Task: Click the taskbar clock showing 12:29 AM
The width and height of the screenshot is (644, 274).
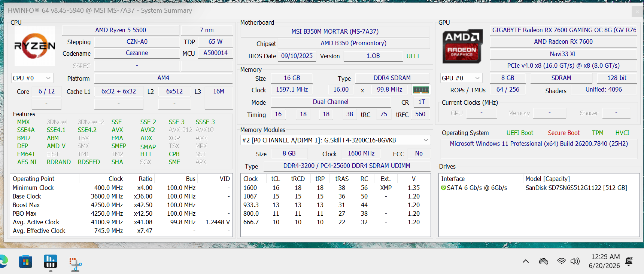Action: pos(604,261)
